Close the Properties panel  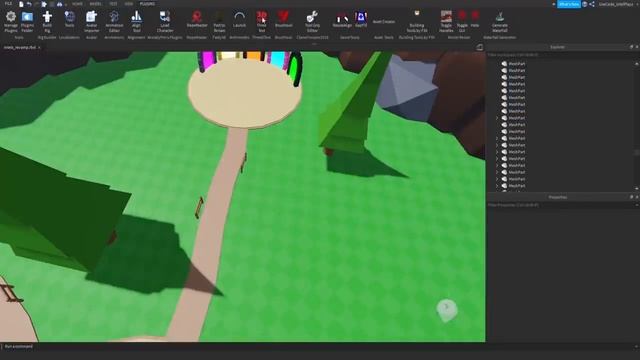637,197
